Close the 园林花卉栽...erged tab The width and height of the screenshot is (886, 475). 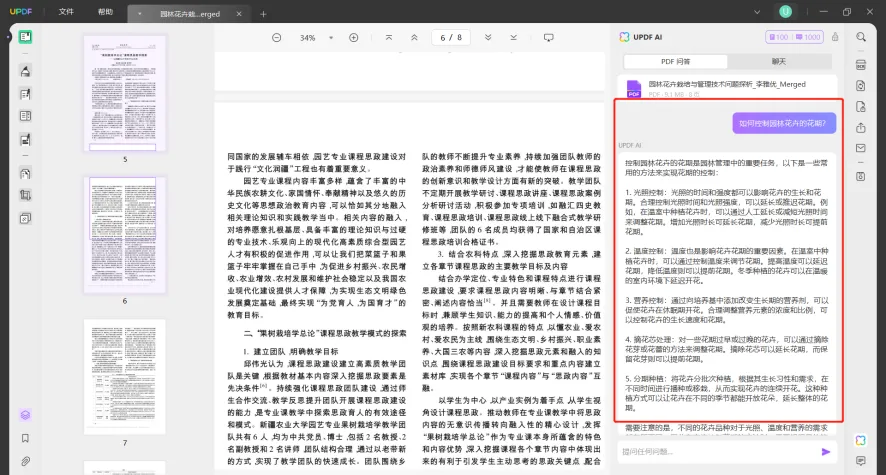(239, 14)
